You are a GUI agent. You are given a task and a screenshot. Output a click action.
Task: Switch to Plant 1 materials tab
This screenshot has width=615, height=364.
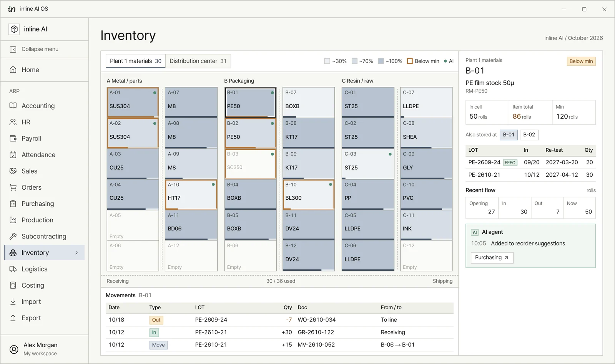pyautogui.click(x=136, y=61)
